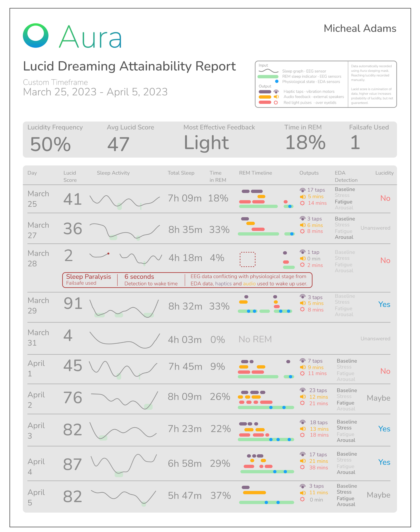The width and height of the screenshot is (420, 532).
Task: Click the No lucidity result for April 1
Action: pos(385,371)
